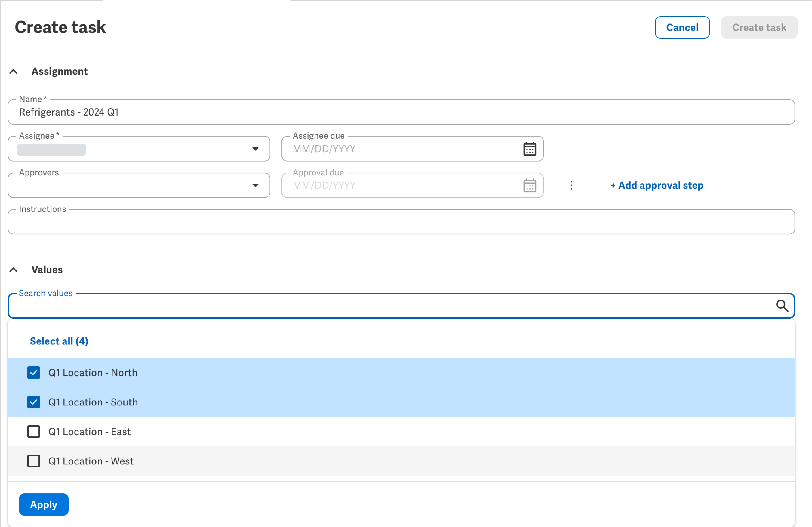Open the three-dot menu beside Approval due
The image size is (812, 527).
(571, 185)
